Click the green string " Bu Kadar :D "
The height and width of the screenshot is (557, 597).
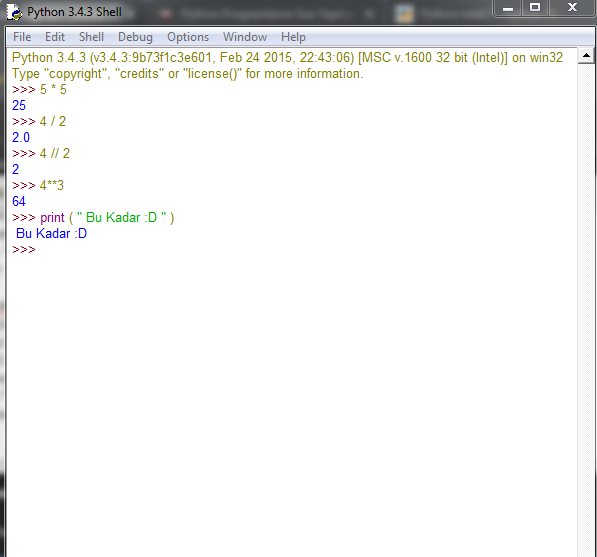(121, 217)
